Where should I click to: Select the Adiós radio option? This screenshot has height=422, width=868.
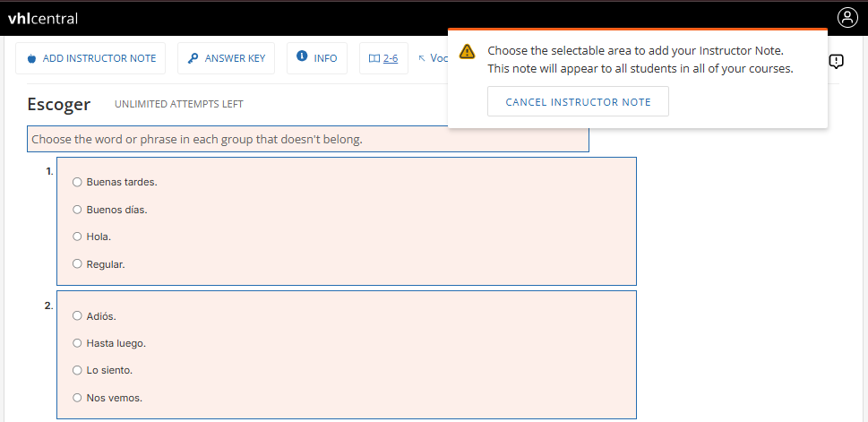(77, 315)
